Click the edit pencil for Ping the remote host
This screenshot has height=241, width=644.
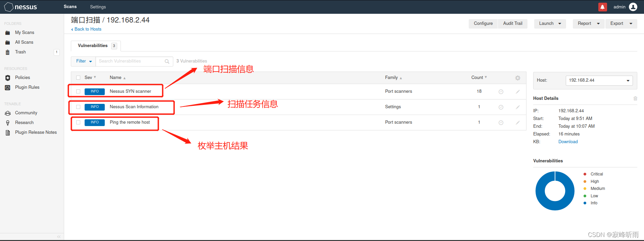(x=518, y=122)
